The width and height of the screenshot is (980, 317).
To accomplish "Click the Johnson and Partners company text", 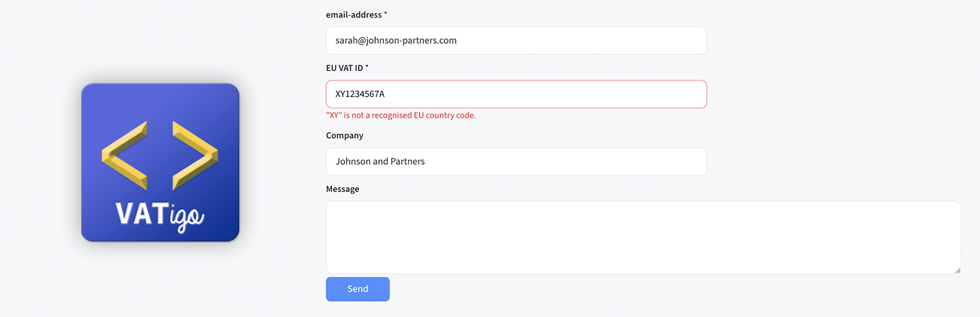I will coord(380,162).
